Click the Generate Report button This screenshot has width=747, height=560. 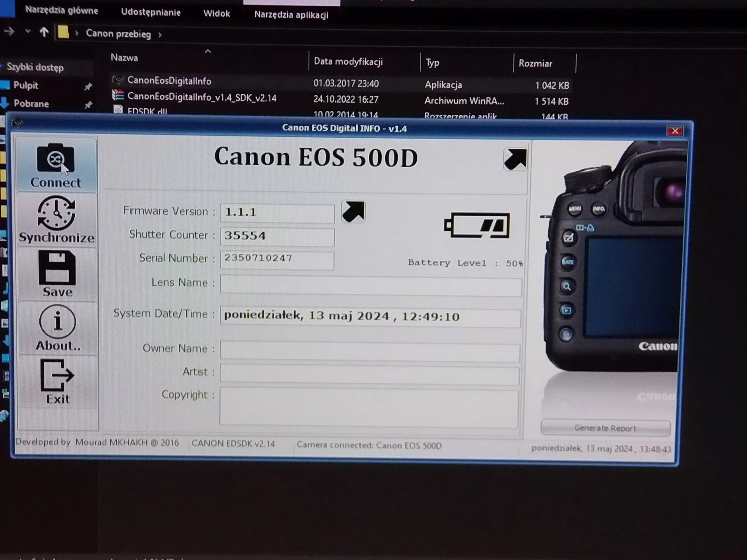(x=605, y=428)
